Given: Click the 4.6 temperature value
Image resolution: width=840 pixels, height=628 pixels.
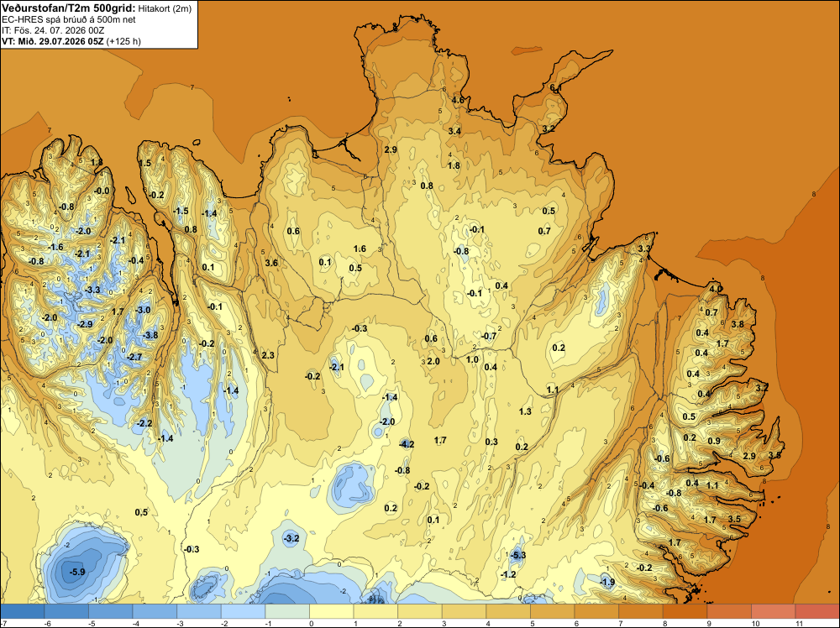Looking at the screenshot, I should (458, 100).
